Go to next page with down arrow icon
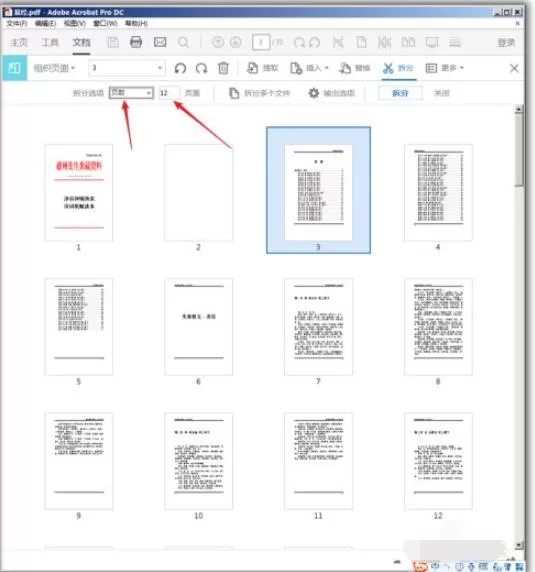Screen dimensions: 535x572 (236, 42)
